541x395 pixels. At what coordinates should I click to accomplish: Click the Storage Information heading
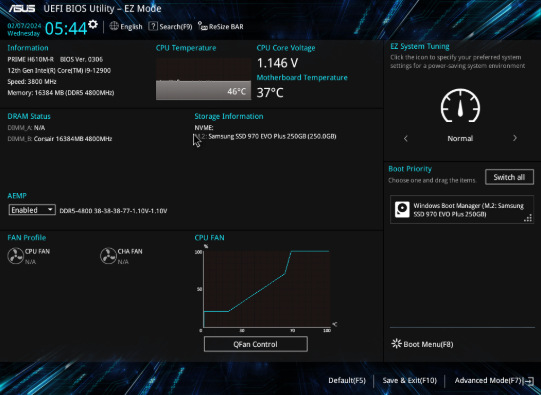point(229,116)
